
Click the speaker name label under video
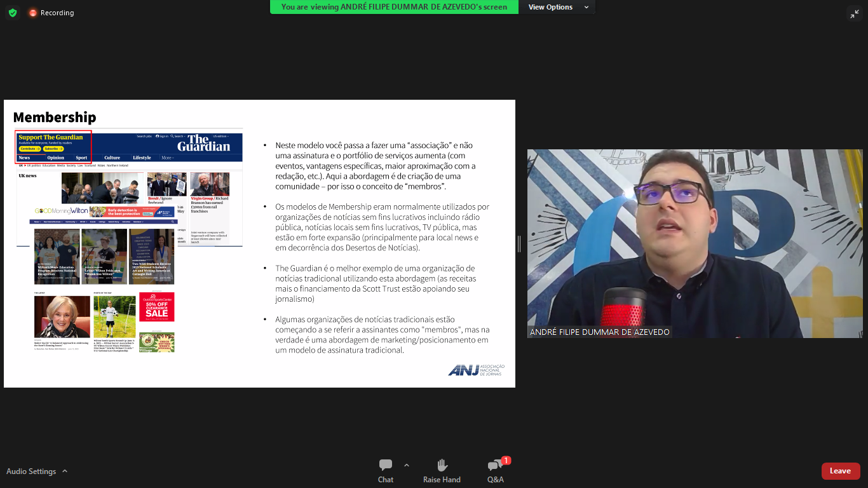599,332
